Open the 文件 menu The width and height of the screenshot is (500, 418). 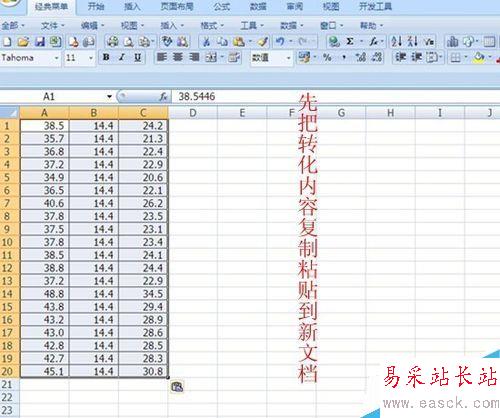point(53,26)
